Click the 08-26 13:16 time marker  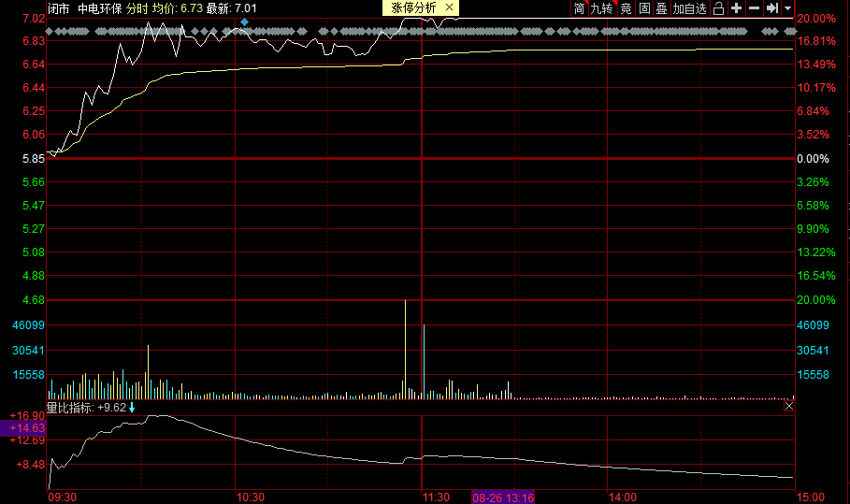click(503, 497)
